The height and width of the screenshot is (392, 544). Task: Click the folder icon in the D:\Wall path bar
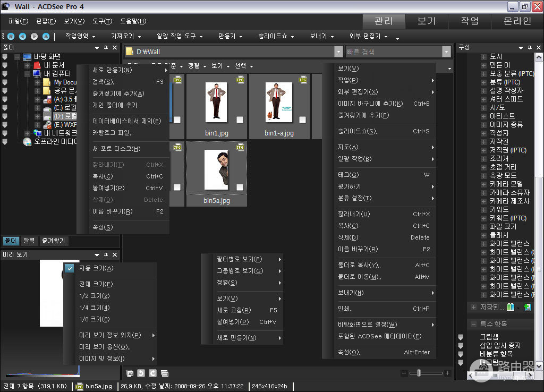point(130,52)
